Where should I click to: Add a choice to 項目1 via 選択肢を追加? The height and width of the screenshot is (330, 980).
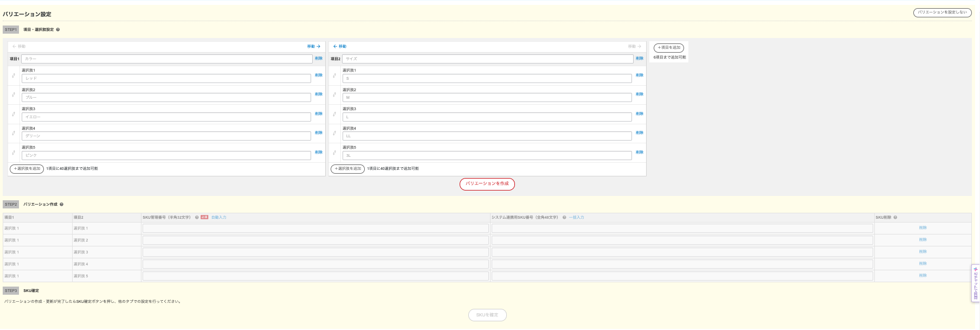27,169
